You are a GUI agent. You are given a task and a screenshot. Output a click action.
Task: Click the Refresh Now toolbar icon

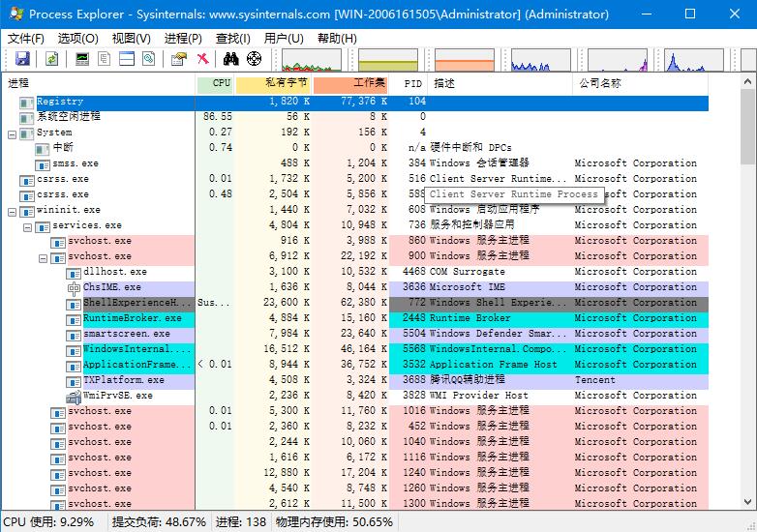[52, 59]
